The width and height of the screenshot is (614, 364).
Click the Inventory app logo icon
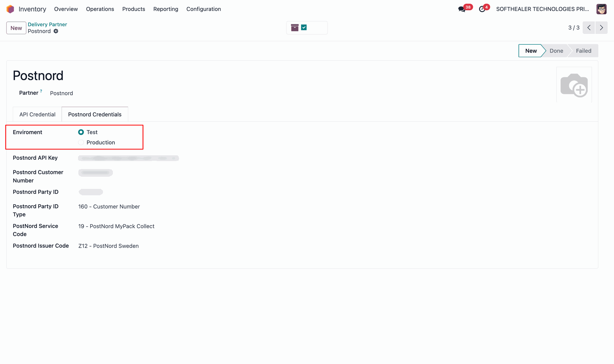(x=10, y=9)
